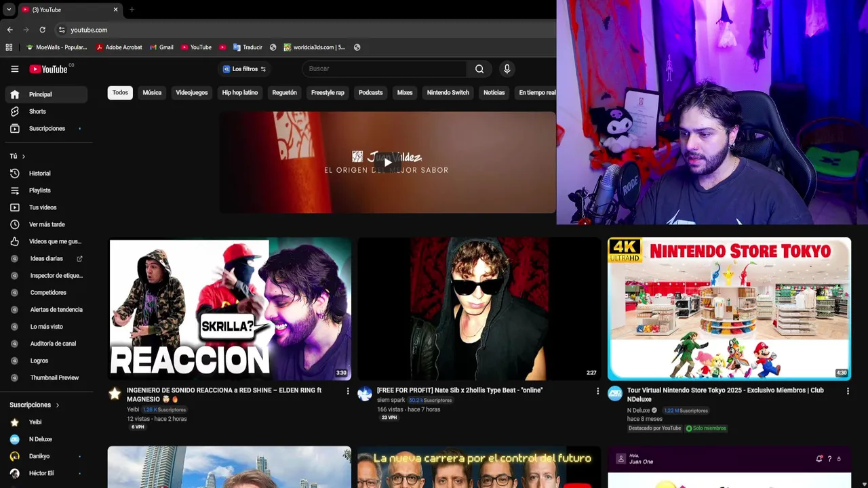Open Nate Sib type beat thumbnail
Viewport: 868px width, 488px height.
tap(479, 309)
